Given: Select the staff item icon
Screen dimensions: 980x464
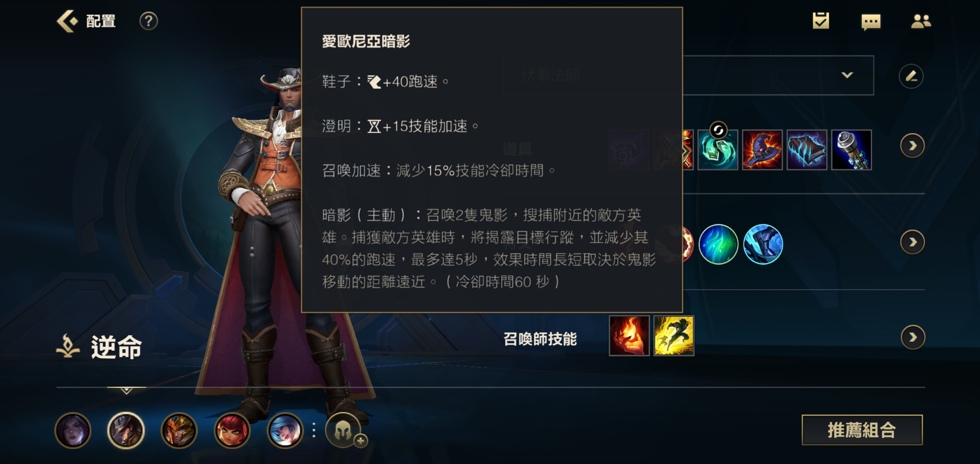Looking at the screenshot, I should click(x=851, y=150).
